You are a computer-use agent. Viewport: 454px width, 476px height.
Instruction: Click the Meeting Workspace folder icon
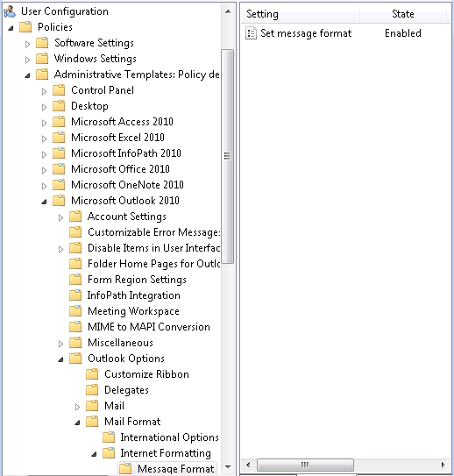[x=75, y=311]
